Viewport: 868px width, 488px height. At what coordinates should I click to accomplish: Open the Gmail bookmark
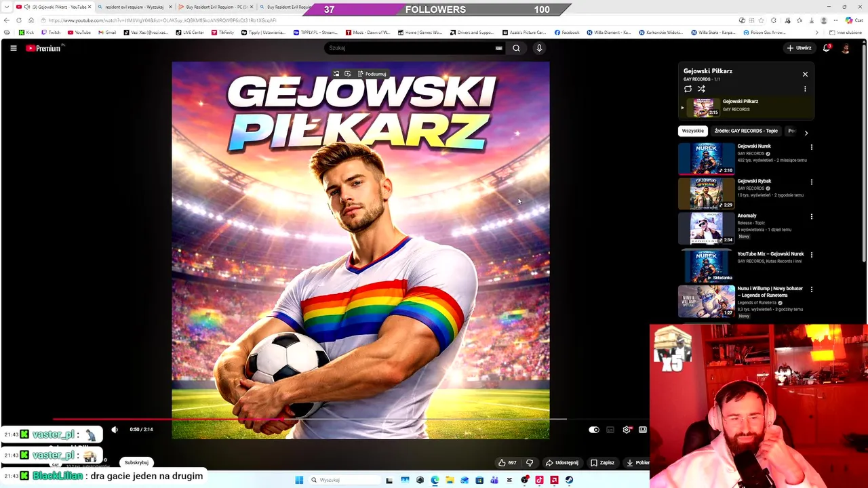(x=107, y=33)
